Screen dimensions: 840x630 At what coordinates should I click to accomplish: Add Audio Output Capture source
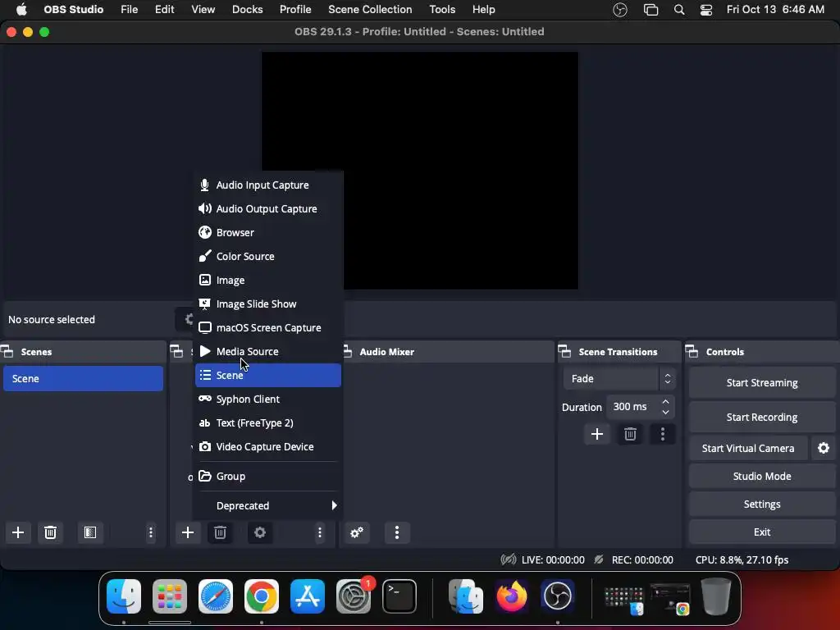point(268,209)
